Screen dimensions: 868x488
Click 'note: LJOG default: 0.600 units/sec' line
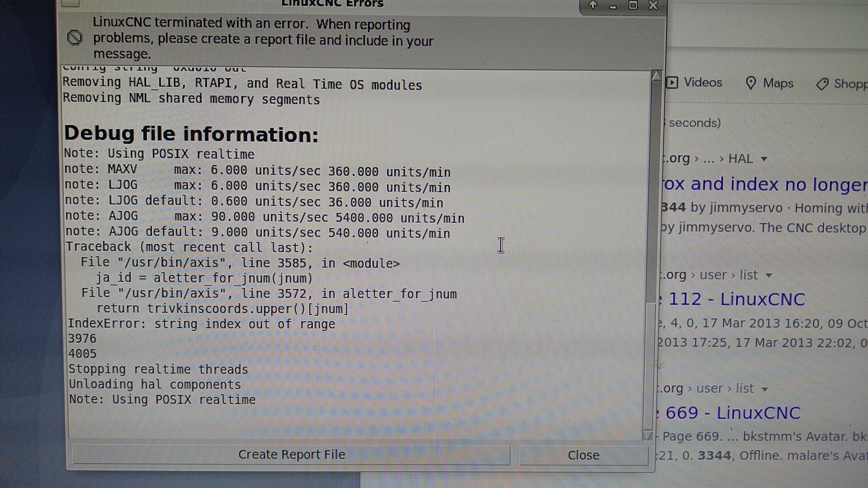[254, 202]
